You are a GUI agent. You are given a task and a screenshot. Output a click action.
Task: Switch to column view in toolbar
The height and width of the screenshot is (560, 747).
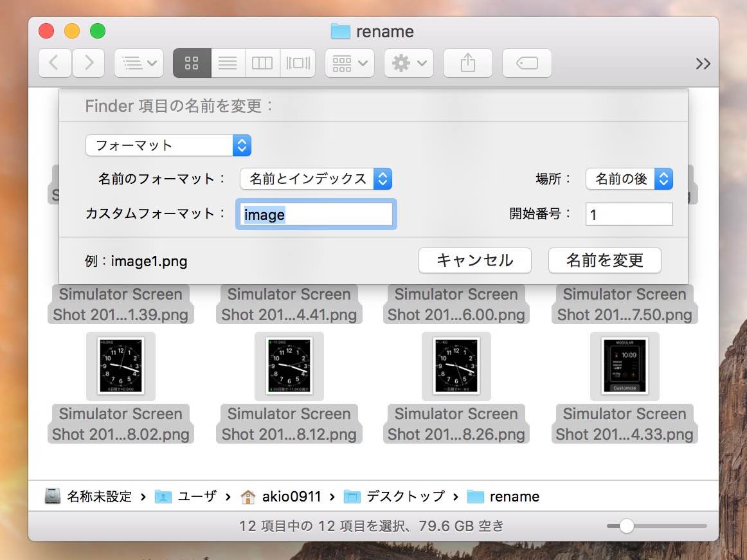coord(262,63)
